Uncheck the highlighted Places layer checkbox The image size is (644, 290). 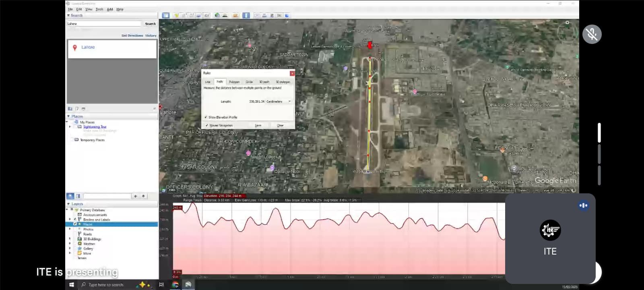click(75, 224)
